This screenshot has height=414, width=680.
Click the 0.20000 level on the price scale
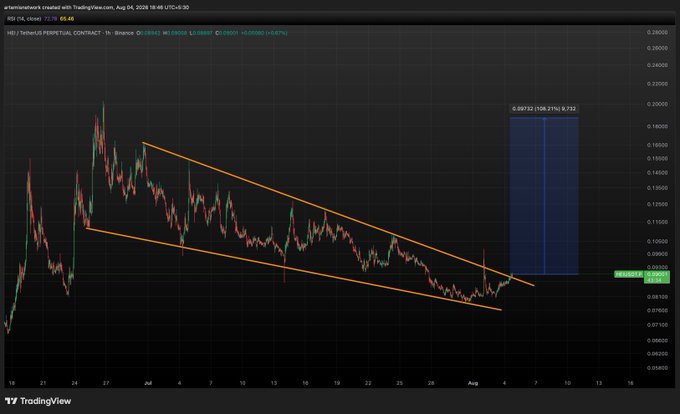coord(657,104)
